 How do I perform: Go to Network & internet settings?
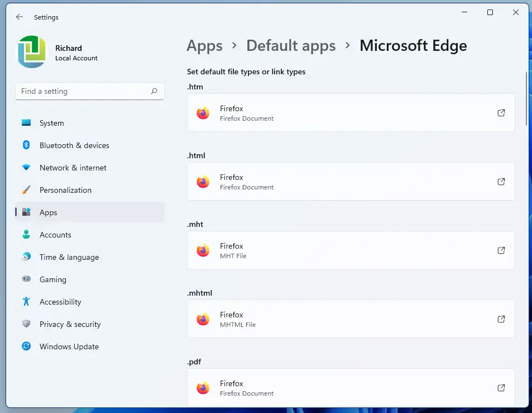pyautogui.click(x=90, y=168)
